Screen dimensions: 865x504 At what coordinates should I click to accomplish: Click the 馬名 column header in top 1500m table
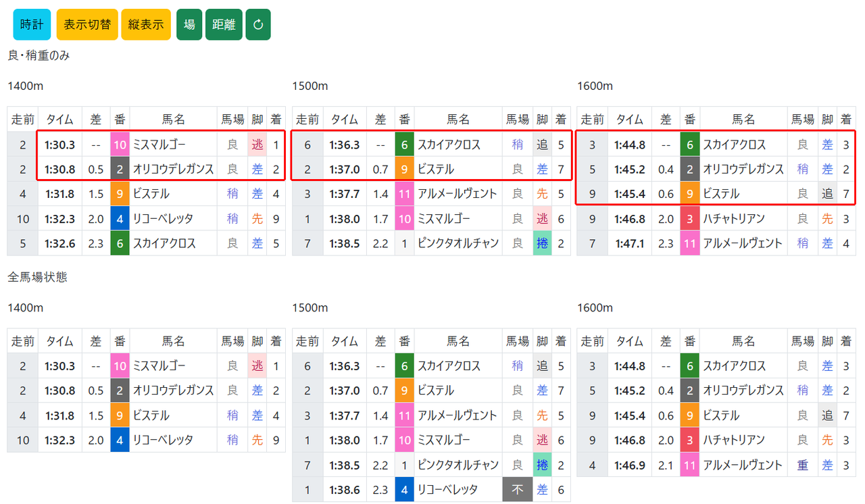click(x=458, y=120)
